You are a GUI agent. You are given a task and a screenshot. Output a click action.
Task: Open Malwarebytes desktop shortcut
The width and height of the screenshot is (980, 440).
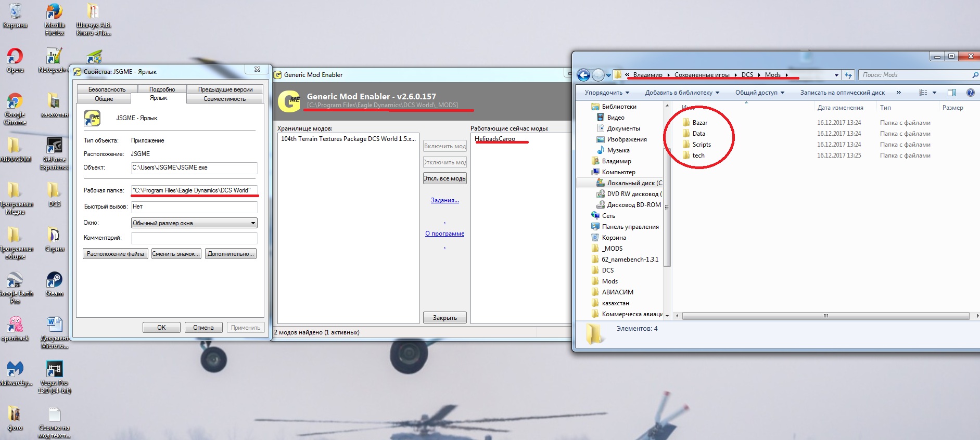click(x=15, y=373)
